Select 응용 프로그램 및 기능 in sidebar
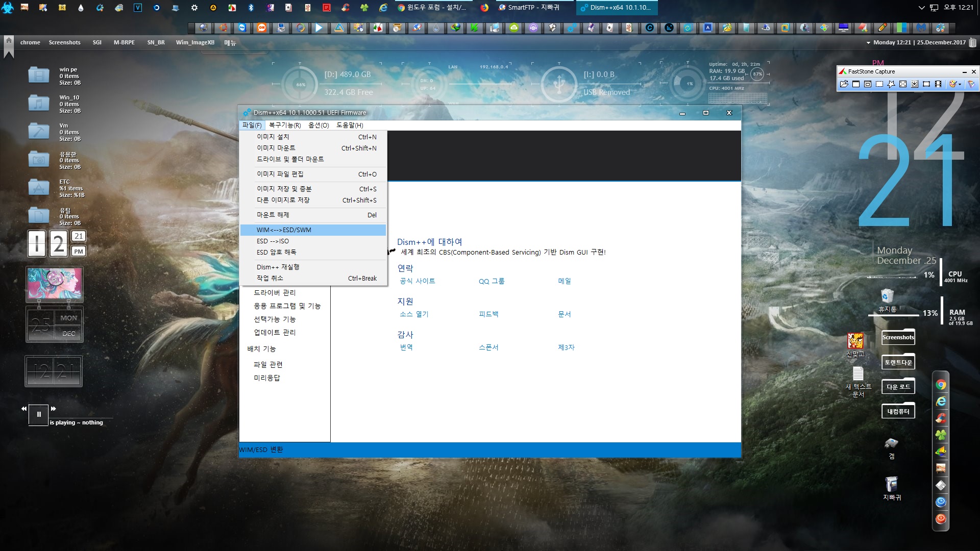980x551 pixels. click(287, 306)
